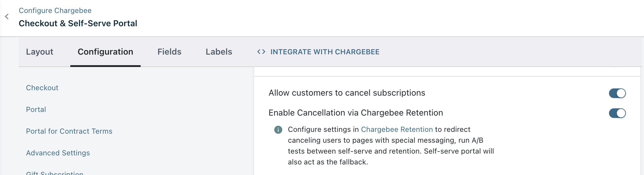This screenshot has width=644, height=175.
Task: Click the Allow customers to cancel subscriptions label
Action: [x=347, y=93]
